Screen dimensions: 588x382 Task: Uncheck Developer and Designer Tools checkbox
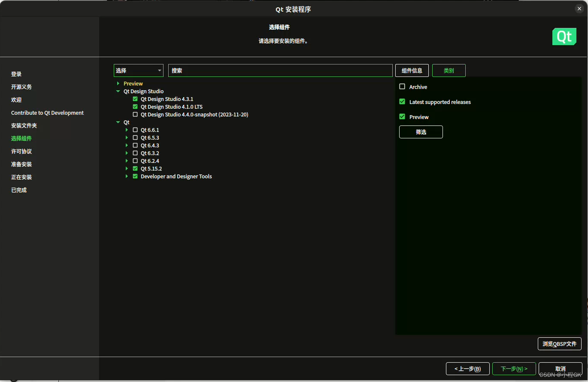click(x=135, y=176)
